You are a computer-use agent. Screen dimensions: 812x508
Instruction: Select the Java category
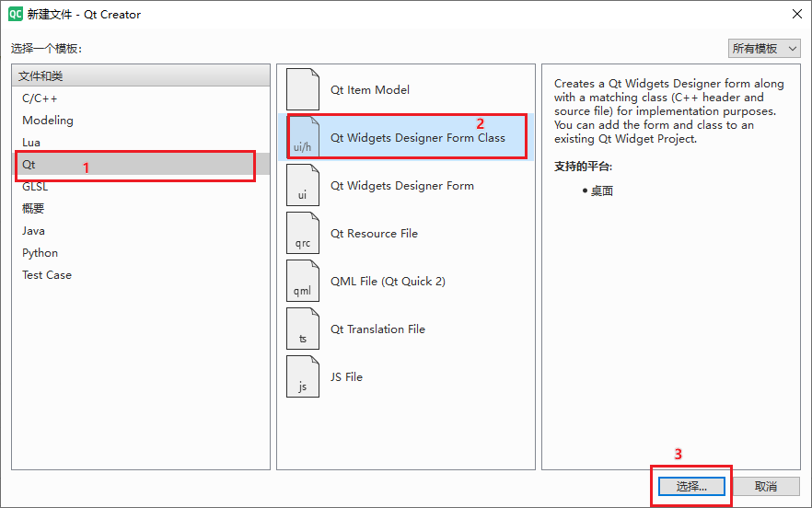[x=141, y=231]
